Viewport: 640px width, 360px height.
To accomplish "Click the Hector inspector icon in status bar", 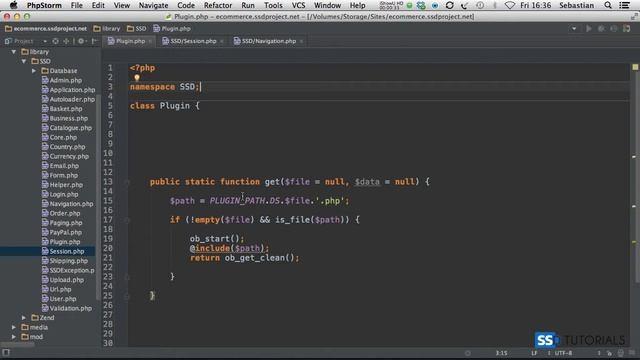I will click(x=621, y=353).
